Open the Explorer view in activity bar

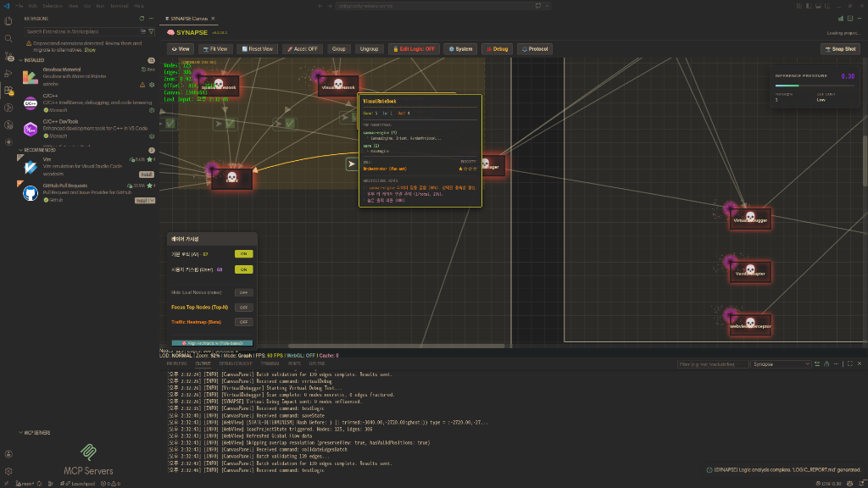point(8,21)
